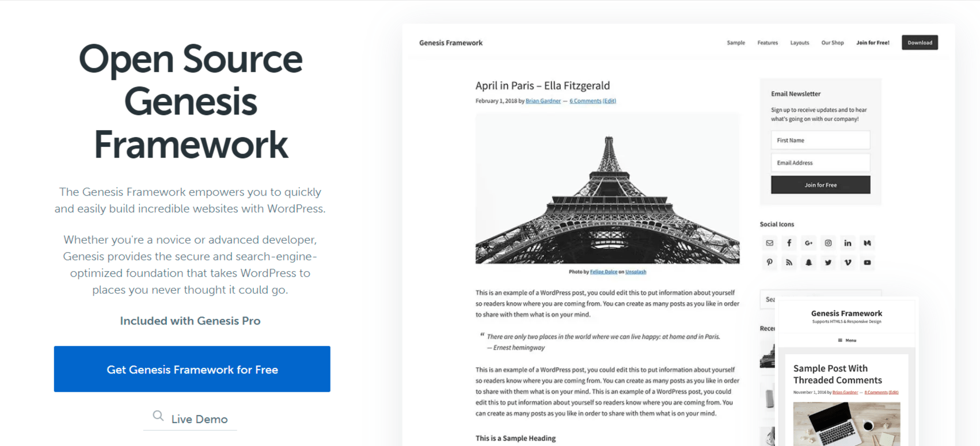
Task: Click the Open Source Genesis Framework headline
Action: point(191,101)
